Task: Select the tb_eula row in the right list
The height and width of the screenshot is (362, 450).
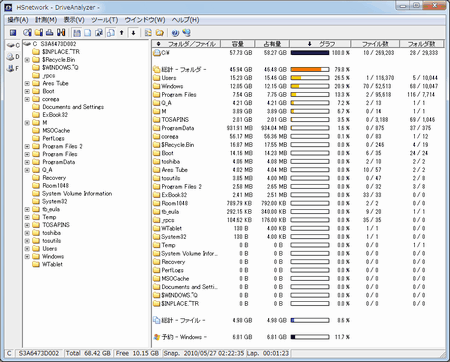Action: pos(298,212)
